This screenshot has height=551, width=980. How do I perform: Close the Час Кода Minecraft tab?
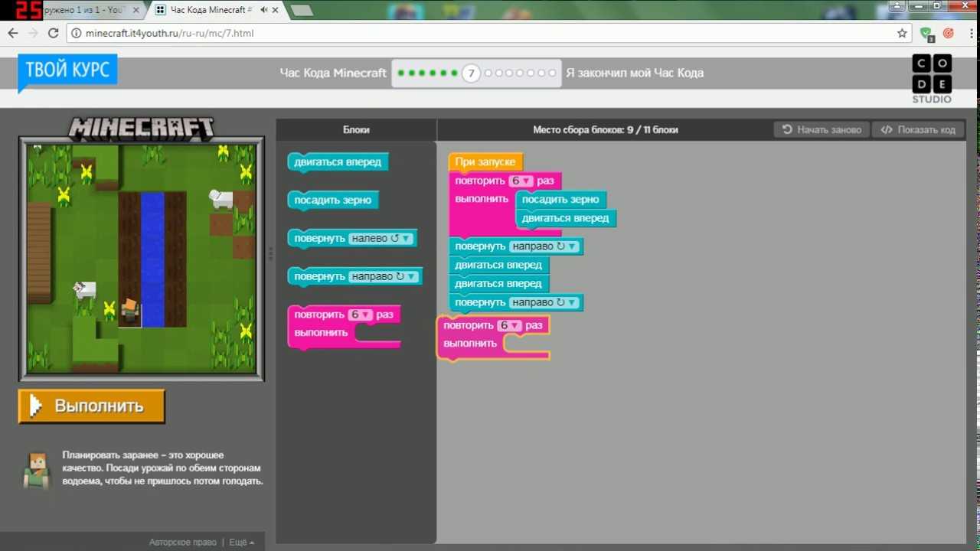(276, 10)
